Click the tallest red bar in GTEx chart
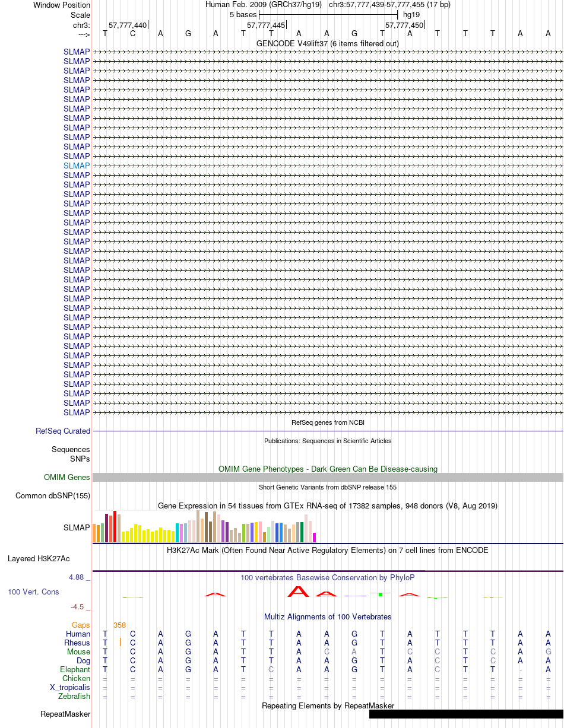The height and width of the screenshot is (728, 564). point(115,526)
